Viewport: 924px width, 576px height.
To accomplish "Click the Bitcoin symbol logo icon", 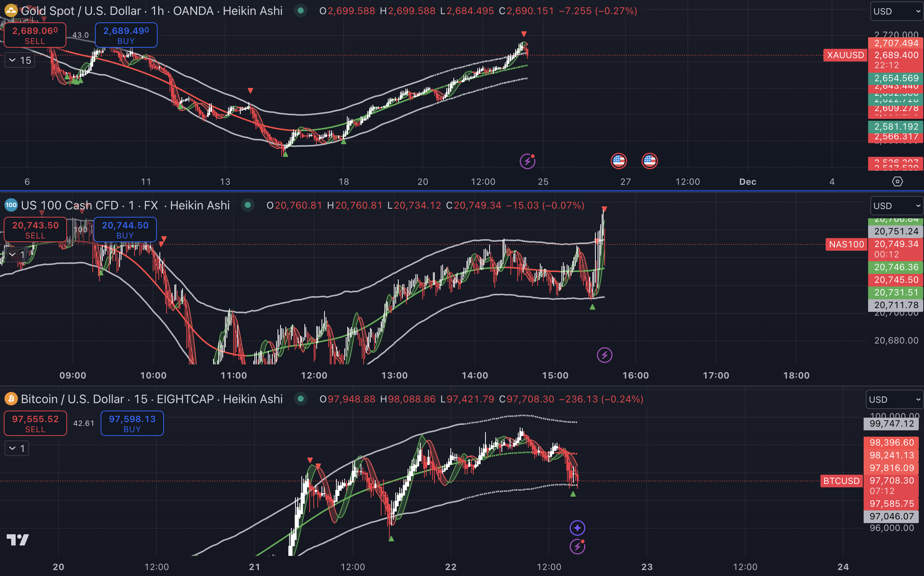I will coord(11,399).
